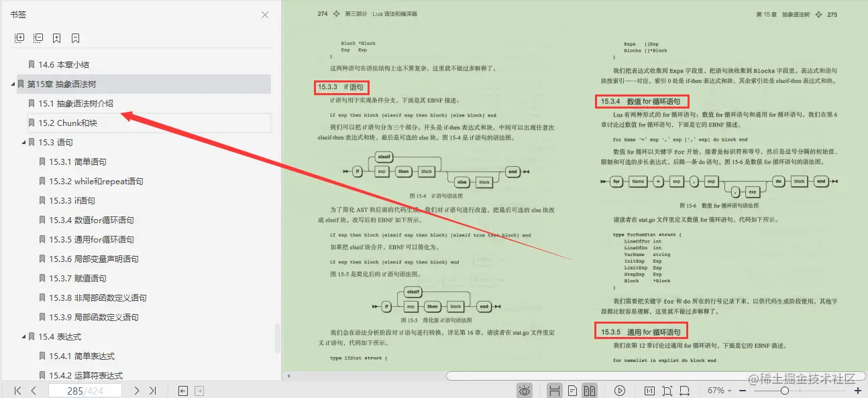Select the fit-width zoom mode
The image size is (868, 398).
point(685,390)
